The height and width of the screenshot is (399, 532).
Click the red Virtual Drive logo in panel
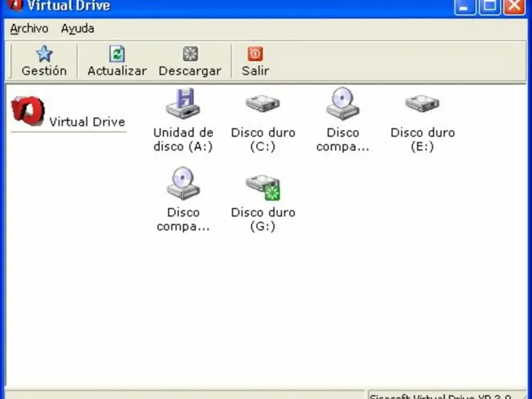(x=28, y=110)
